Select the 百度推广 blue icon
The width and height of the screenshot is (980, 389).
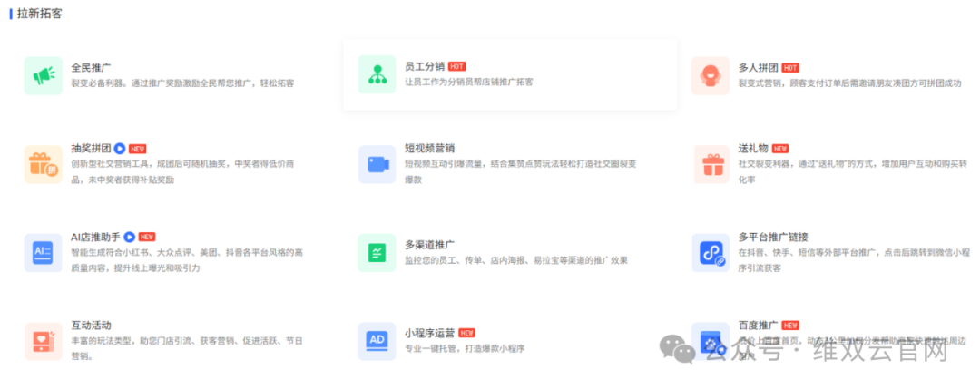click(x=710, y=341)
